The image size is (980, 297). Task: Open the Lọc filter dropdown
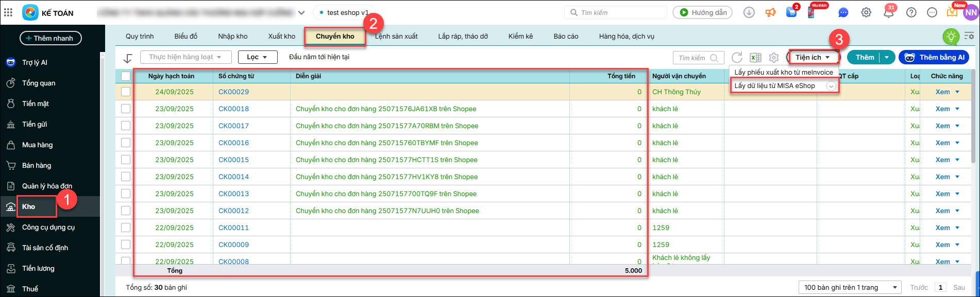click(x=257, y=57)
